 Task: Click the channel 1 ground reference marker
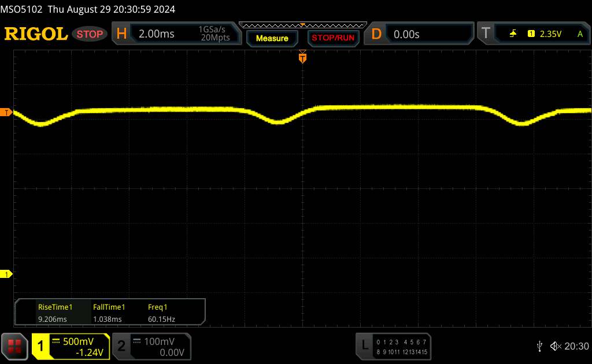click(6, 274)
